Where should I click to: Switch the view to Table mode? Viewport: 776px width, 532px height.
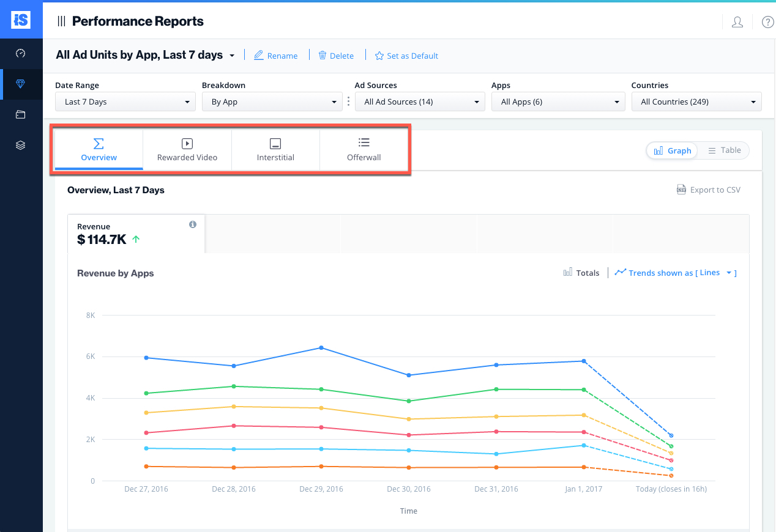723,150
